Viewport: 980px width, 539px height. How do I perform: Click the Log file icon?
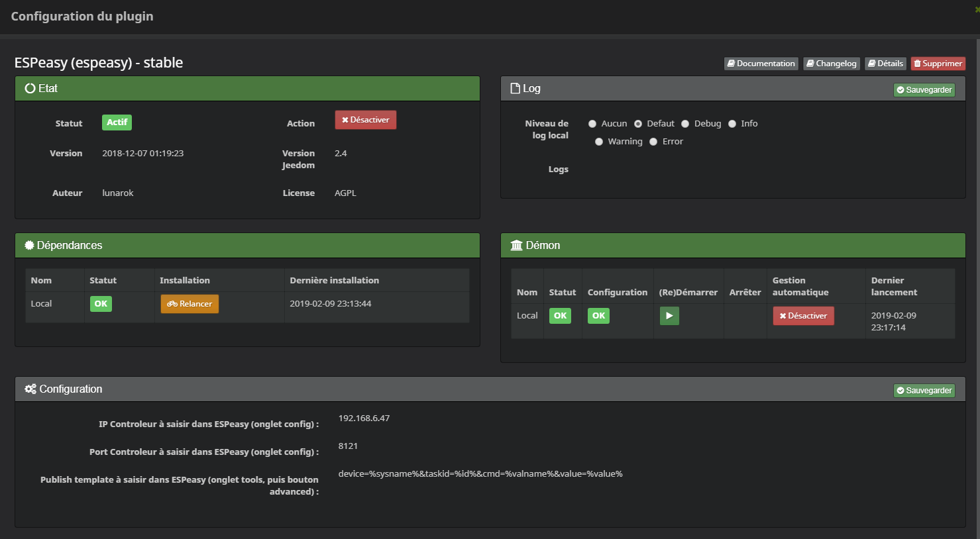[515, 88]
